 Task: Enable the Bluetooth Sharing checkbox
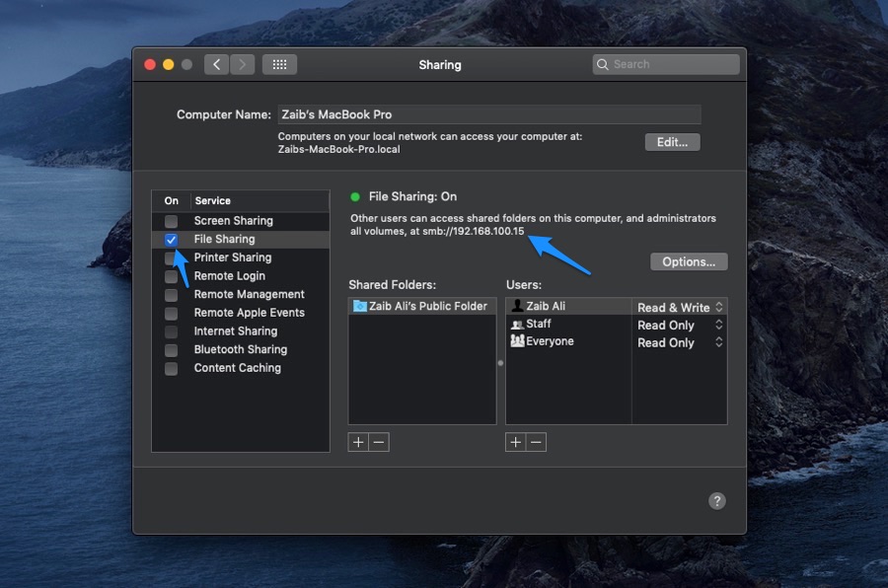pyautogui.click(x=171, y=350)
